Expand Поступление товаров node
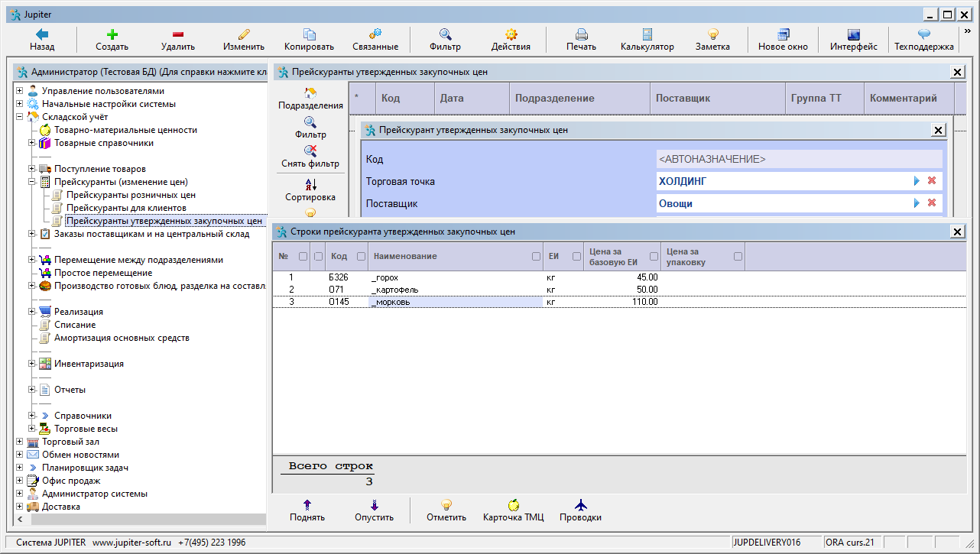 (32, 169)
